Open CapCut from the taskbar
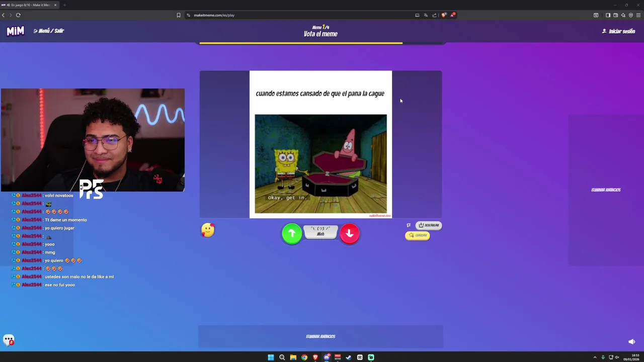Screen dimensions: 644x362 click(x=360, y=357)
